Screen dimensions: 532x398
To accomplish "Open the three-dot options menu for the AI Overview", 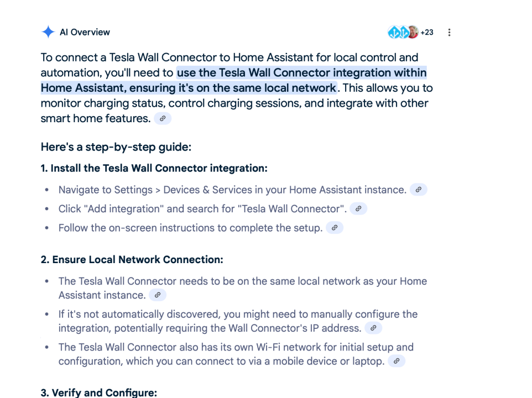I will [449, 32].
